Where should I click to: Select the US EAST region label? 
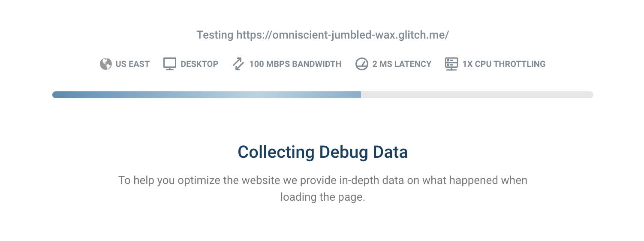coord(132,64)
